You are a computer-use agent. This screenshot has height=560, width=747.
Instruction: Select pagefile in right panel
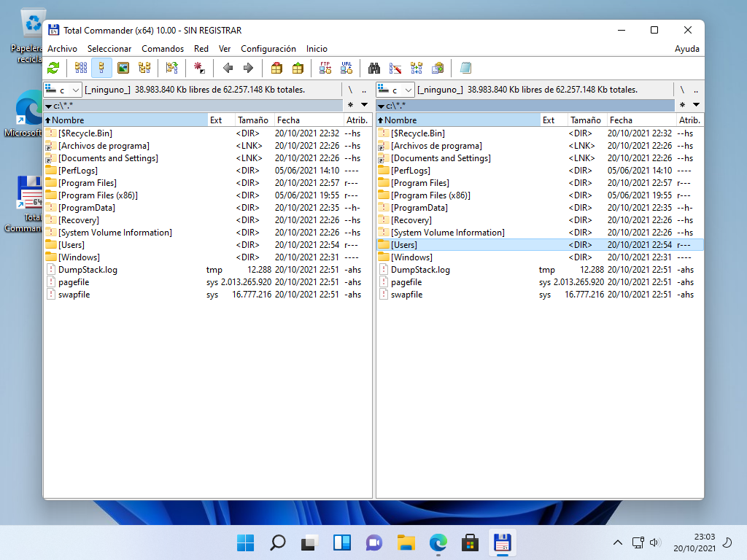[540, 282]
